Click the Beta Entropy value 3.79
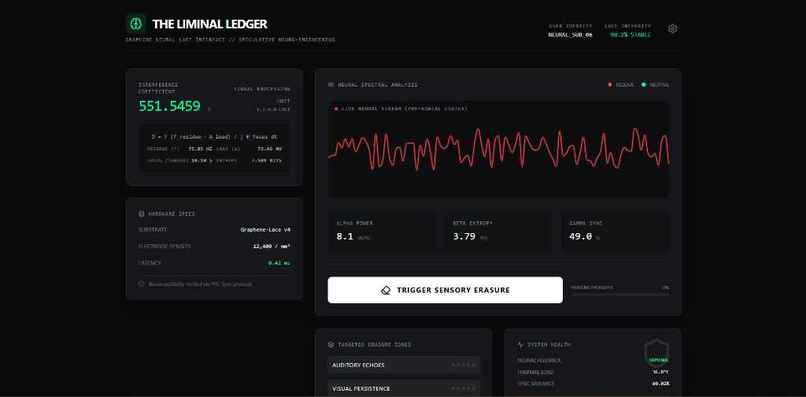Viewport: 806px width, 397px height. pos(464,237)
